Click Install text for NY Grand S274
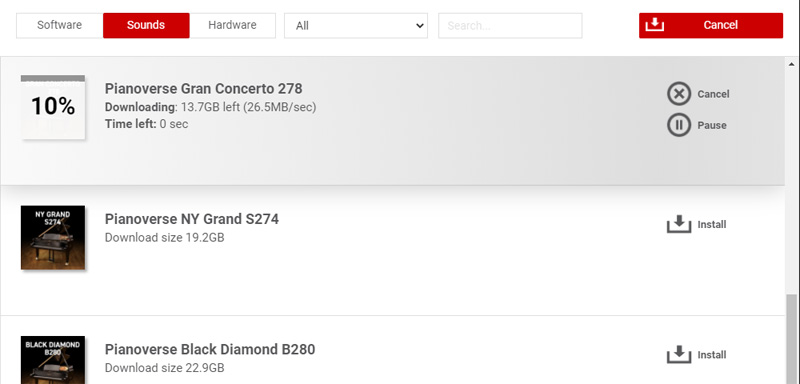 point(712,224)
